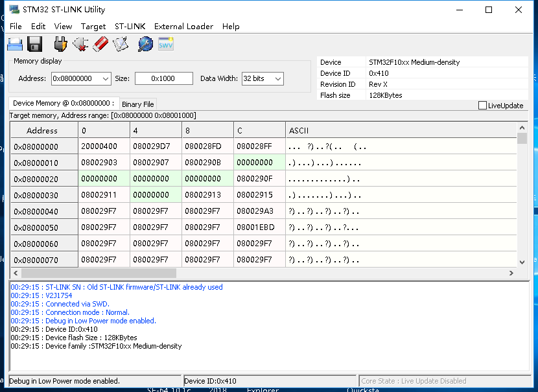Click the Revision ID value Rev X

378,84
